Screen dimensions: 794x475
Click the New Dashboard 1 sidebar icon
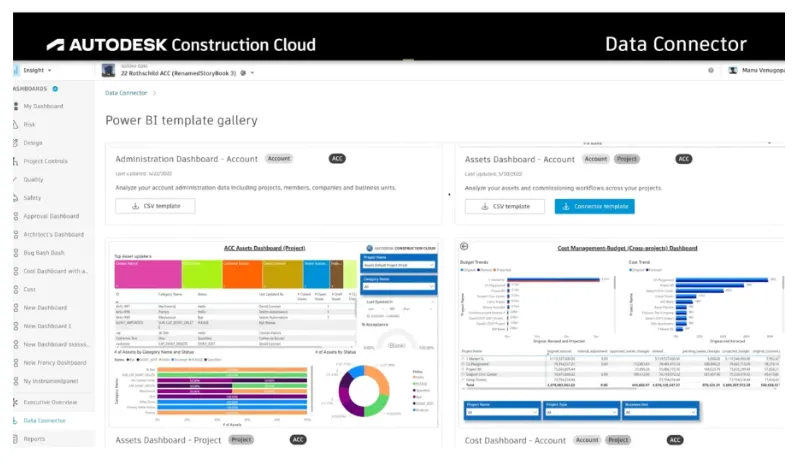pyautogui.click(x=16, y=326)
